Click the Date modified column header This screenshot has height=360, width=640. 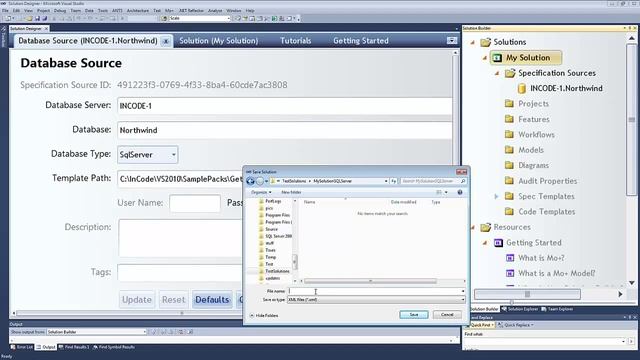pos(403,202)
